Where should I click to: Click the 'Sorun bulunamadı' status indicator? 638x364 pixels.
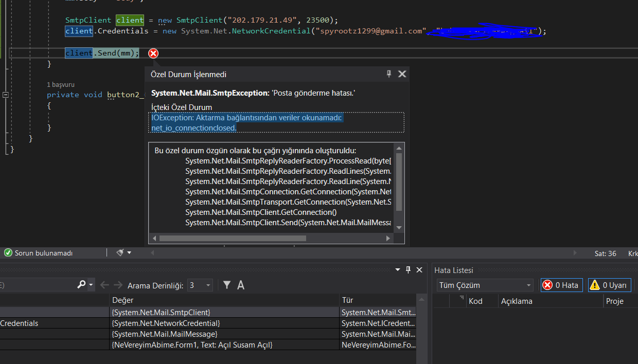[x=39, y=253]
